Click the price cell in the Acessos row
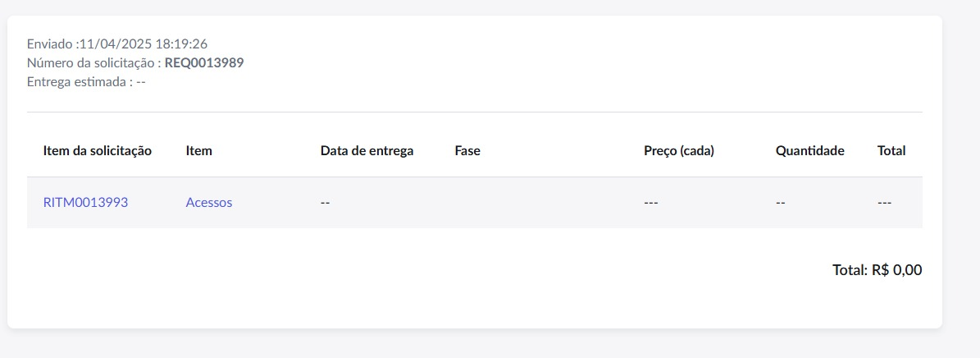 pos(650,203)
